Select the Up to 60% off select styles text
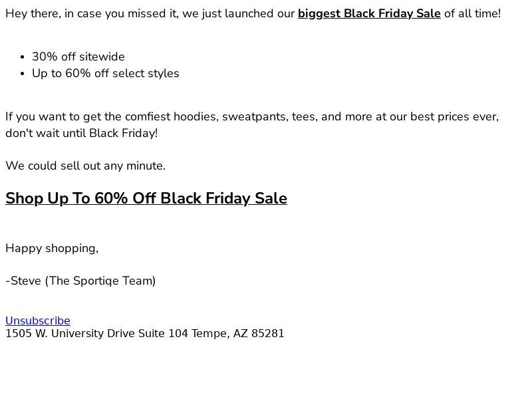Screen dimensions: 532x399 [x=106, y=73]
